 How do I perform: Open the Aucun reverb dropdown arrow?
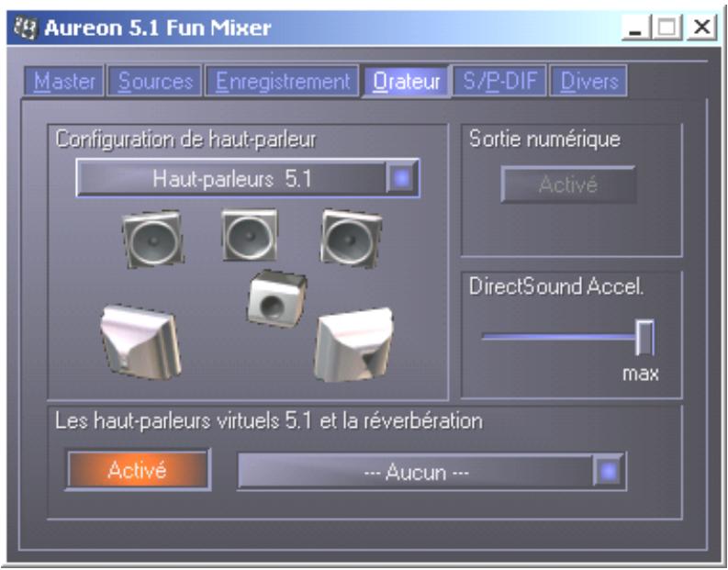tap(609, 472)
